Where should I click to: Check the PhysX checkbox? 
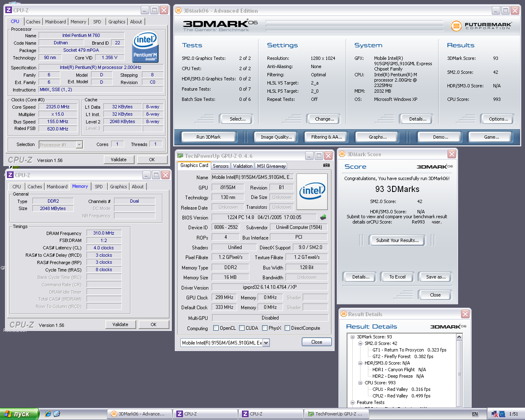265,328
